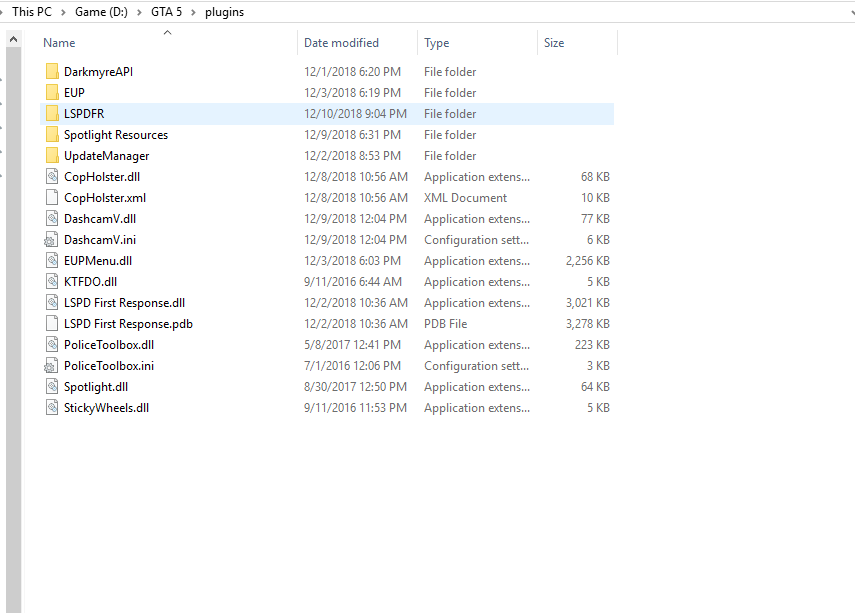Select CopHolster.dll file name
Image resolution: width=855 pixels, height=613 pixels.
coord(102,177)
